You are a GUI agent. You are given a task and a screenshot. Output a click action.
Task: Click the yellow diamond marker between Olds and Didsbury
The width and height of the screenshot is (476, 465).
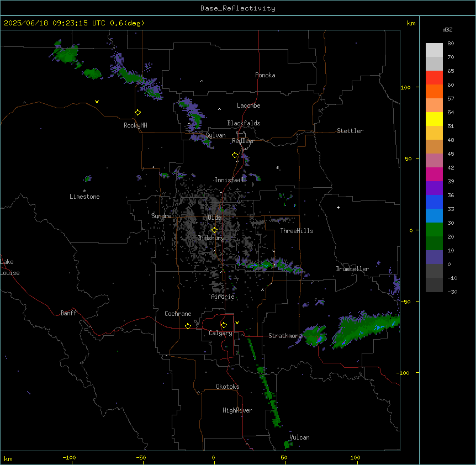click(214, 230)
